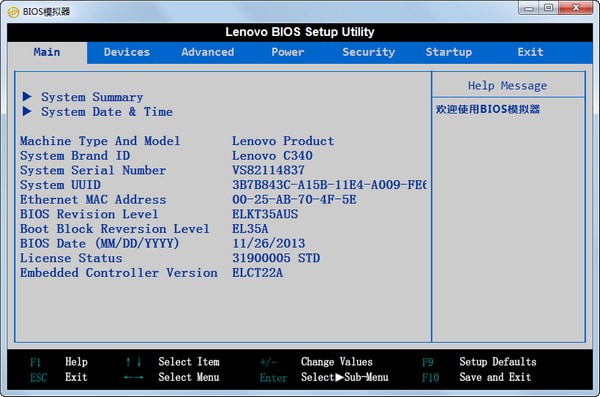Select the Embedded Controller Version label
600x397 pixels.
click(x=119, y=273)
